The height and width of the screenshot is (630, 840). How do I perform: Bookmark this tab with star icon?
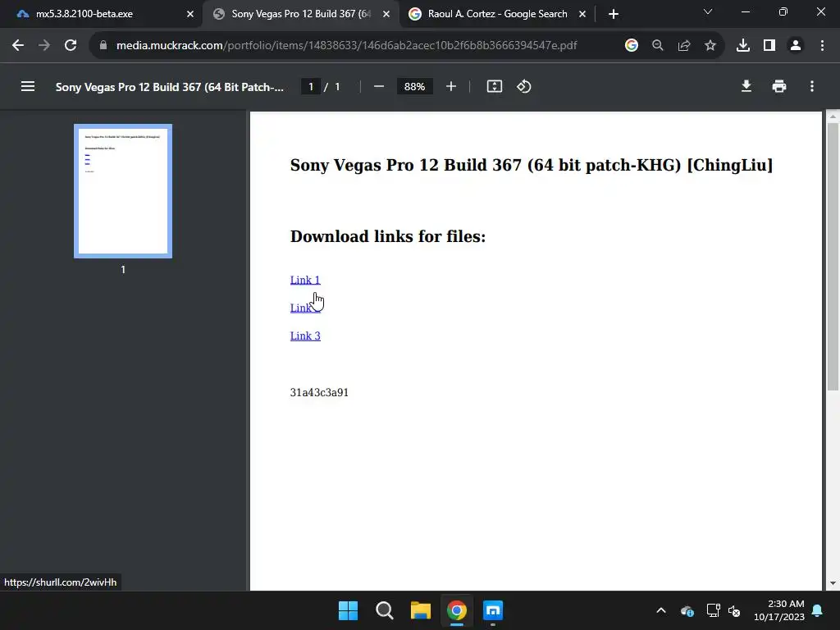[x=710, y=46]
